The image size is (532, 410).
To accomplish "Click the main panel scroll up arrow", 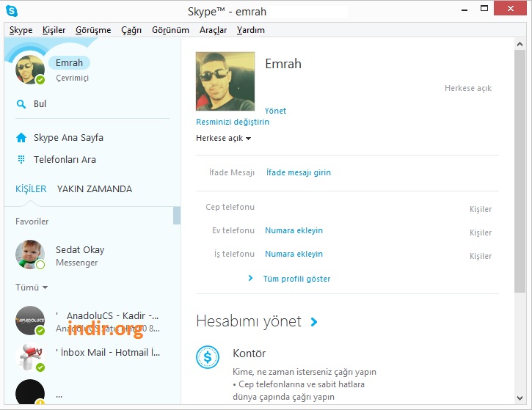I will tap(520, 44).
